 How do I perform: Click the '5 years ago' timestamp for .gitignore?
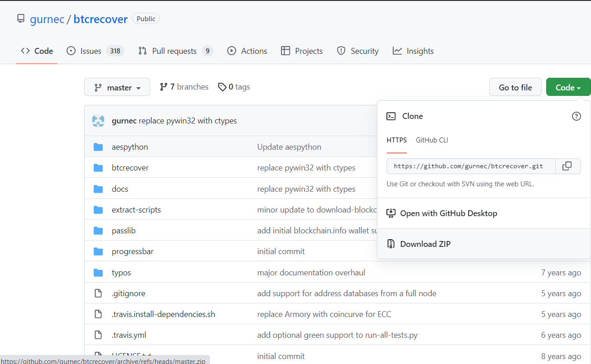(561, 293)
